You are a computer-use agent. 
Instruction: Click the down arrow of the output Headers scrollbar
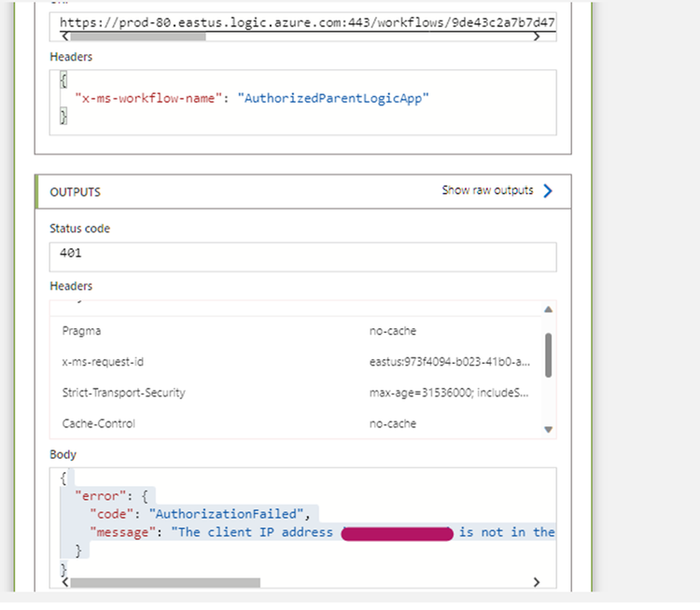[x=548, y=428]
